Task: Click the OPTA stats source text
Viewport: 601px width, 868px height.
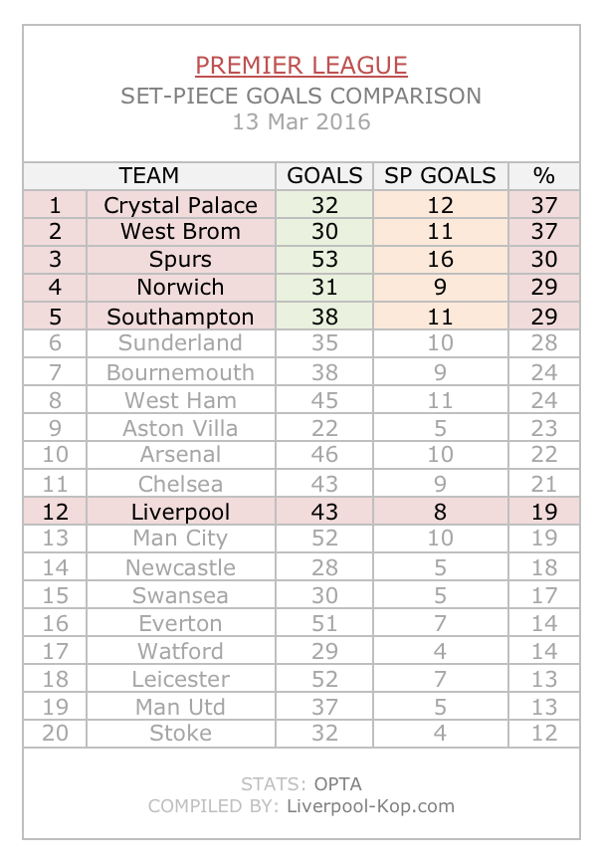Action: (x=337, y=783)
